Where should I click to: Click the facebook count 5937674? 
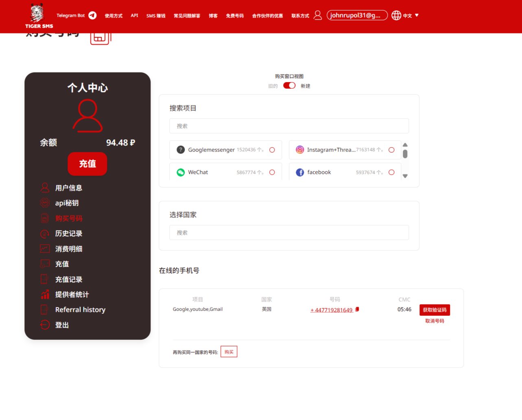coord(369,173)
